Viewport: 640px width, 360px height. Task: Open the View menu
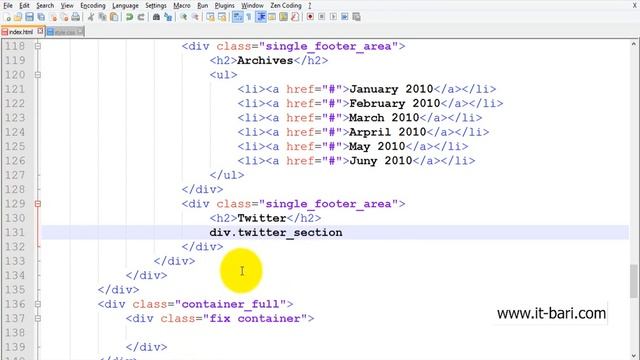point(67,6)
